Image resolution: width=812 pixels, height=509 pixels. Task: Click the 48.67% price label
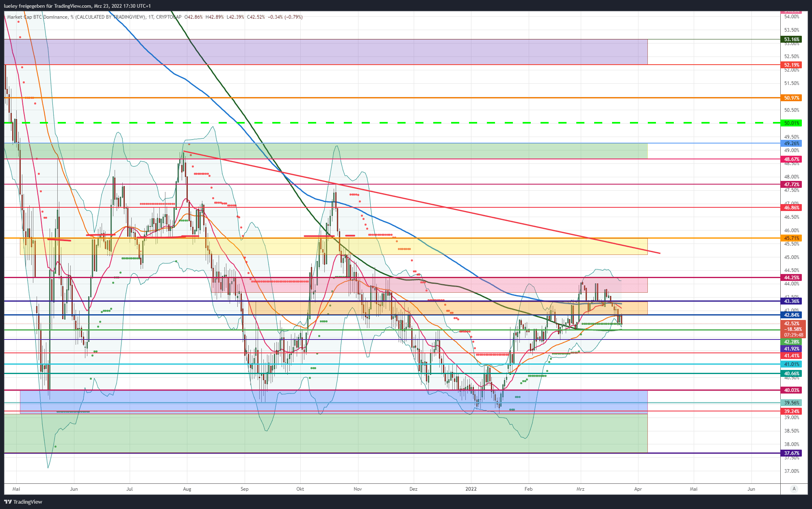791,159
